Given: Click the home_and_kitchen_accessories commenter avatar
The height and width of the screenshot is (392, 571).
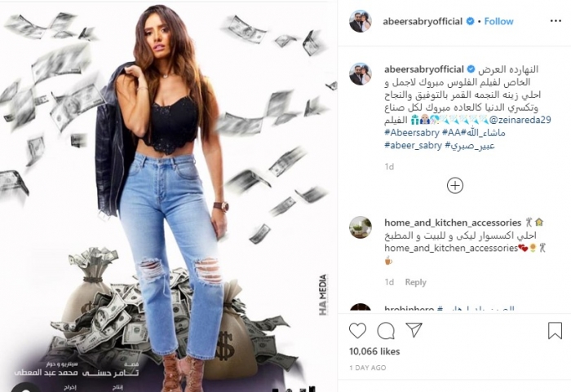Looking at the screenshot, I should pos(361,227).
